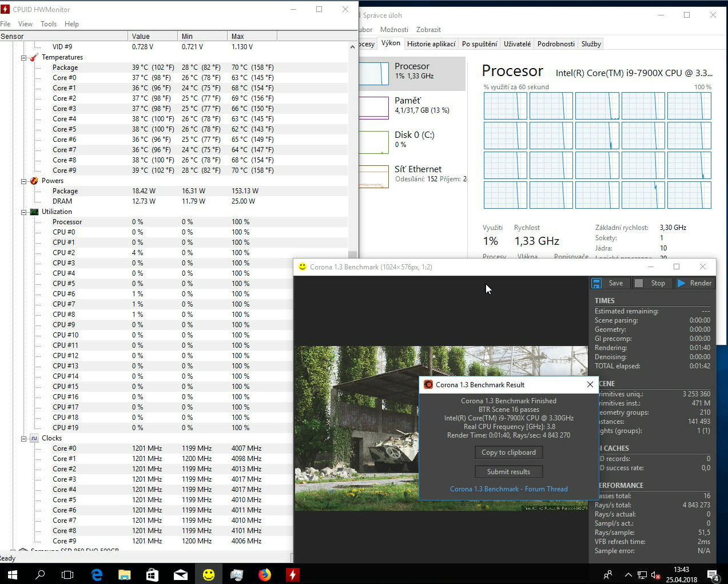Collapse the Powers tree node in HWMonitor

(x=24, y=181)
